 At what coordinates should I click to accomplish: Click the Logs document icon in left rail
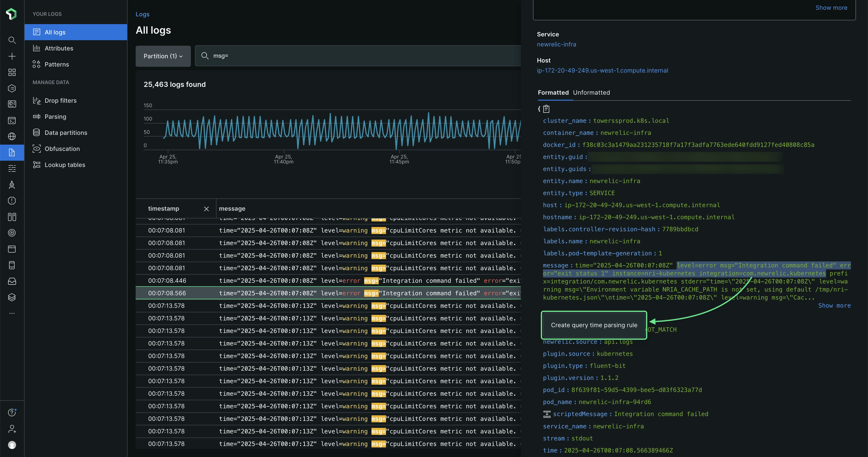[12, 153]
